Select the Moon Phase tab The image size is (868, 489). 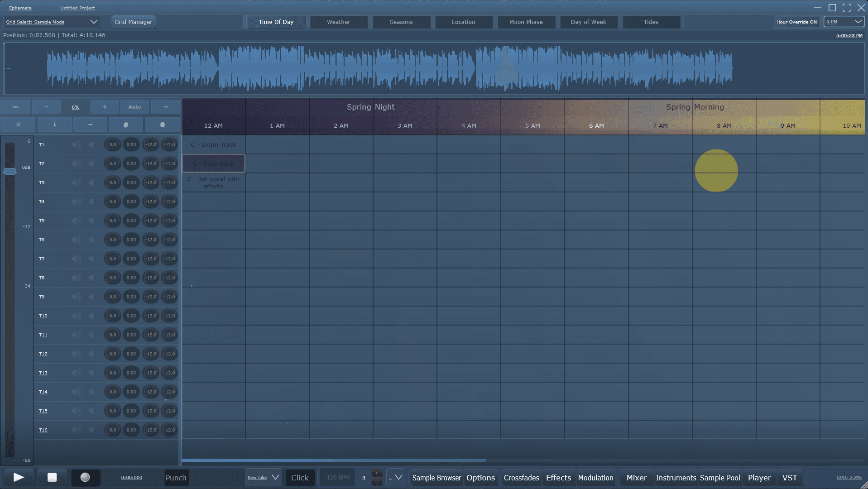click(x=526, y=22)
